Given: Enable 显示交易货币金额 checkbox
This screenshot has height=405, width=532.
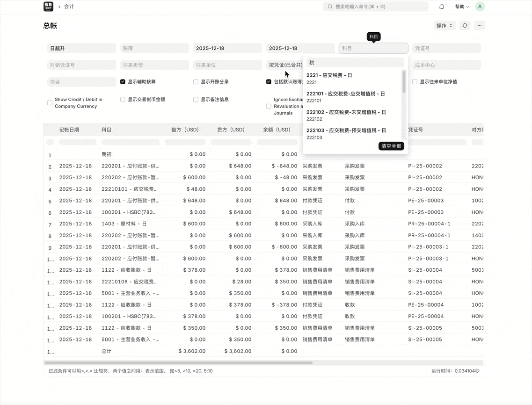Looking at the screenshot, I should (123, 100).
